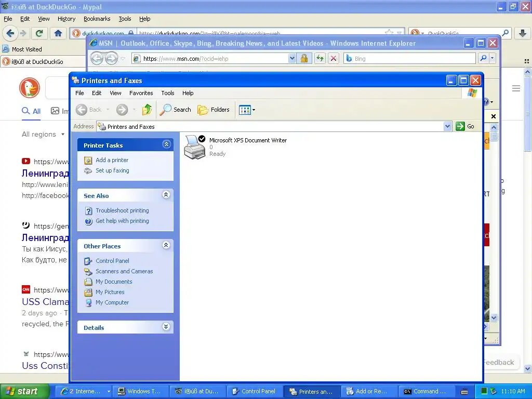Viewport: 532px width, 399px height.
Task: Click Mypal home button
Action: click(x=58, y=33)
